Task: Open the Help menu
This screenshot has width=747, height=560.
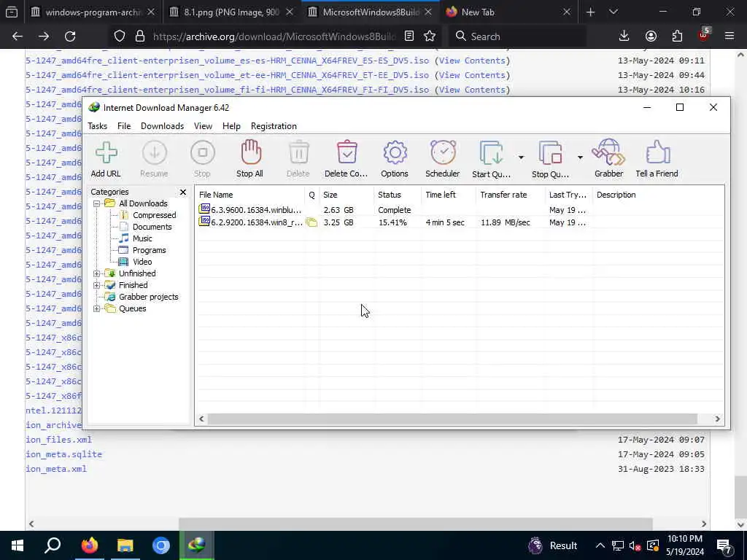Action: point(231,126)
